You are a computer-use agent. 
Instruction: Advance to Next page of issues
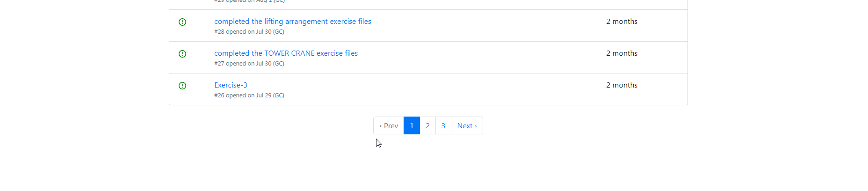(467, 125)
